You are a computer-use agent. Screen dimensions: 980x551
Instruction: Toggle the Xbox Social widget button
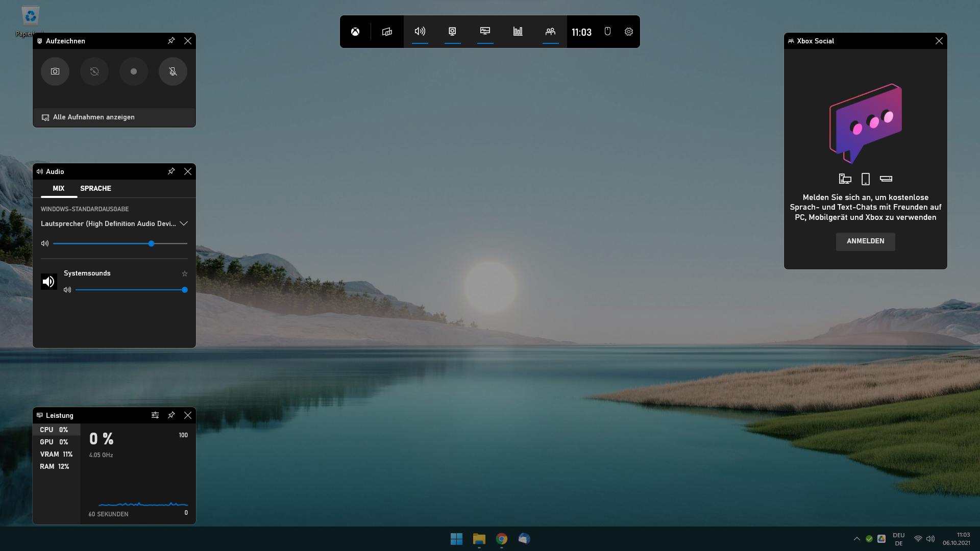pos(550,32)
